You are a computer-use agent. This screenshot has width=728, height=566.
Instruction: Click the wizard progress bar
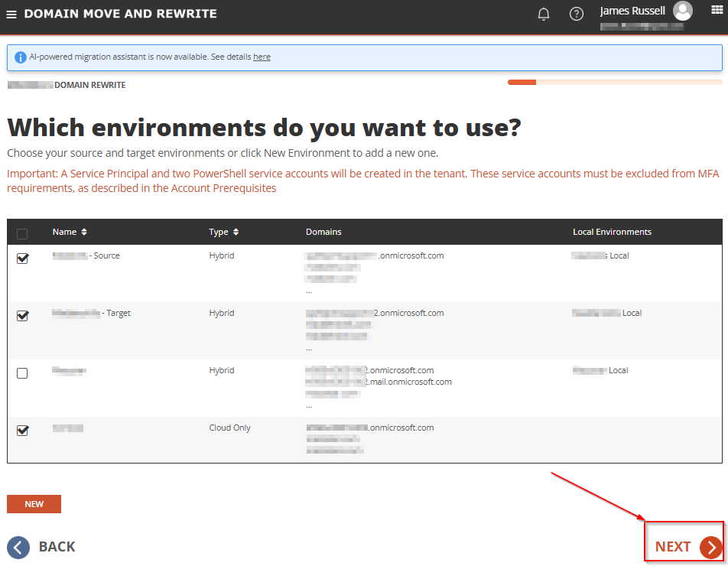(615, 82)
